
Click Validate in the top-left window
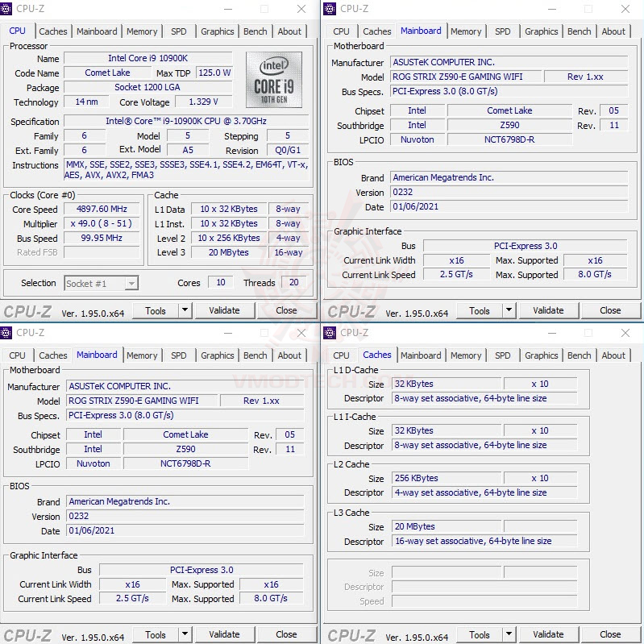[224, 310]
